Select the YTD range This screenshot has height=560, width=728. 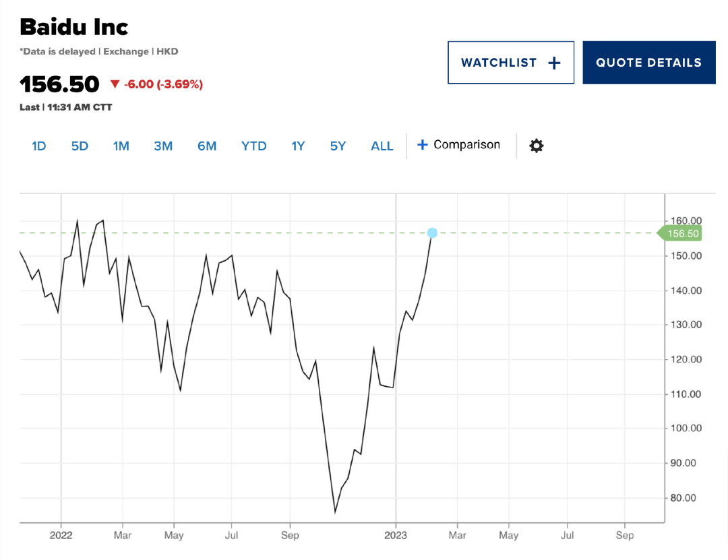click(254, 146)
